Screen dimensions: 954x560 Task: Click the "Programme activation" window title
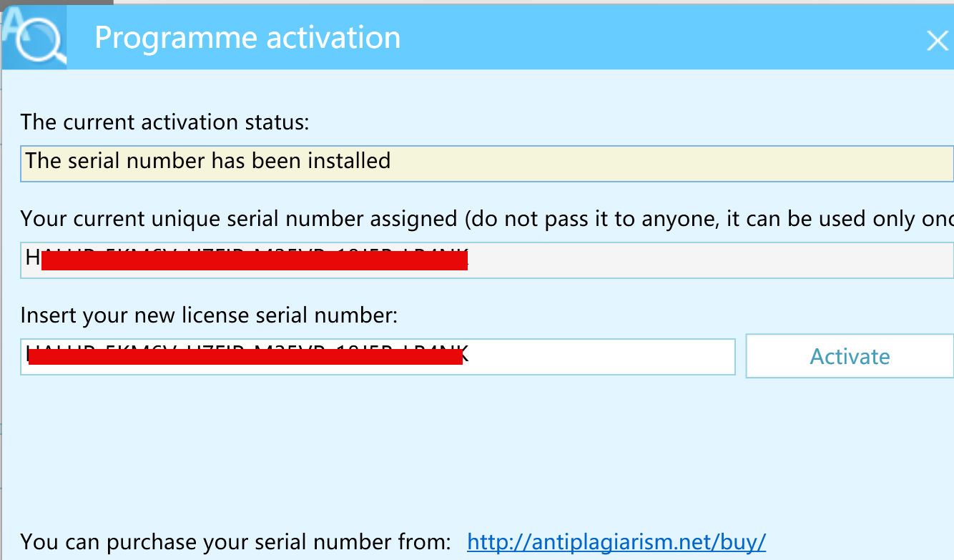click(247, 38)
